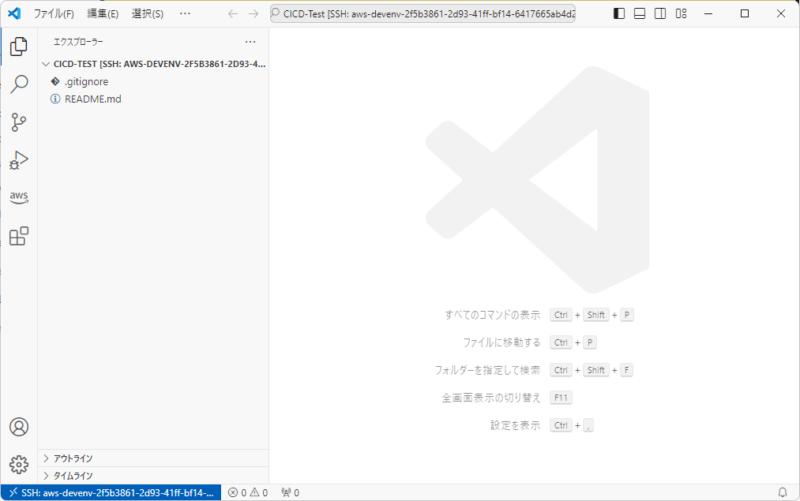Viewport: 800px width, 501px height.
Task: Open the Extensions view
Action: point(19,236)
